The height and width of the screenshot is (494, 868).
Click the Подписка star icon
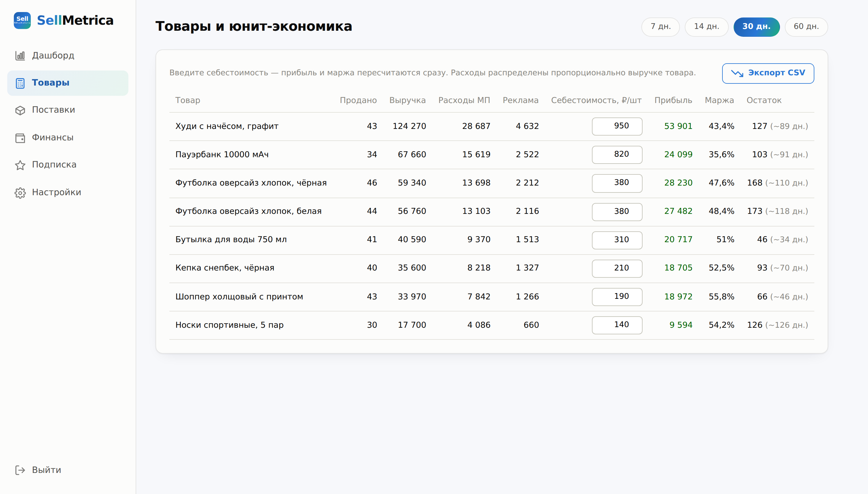tap(20, 165)
